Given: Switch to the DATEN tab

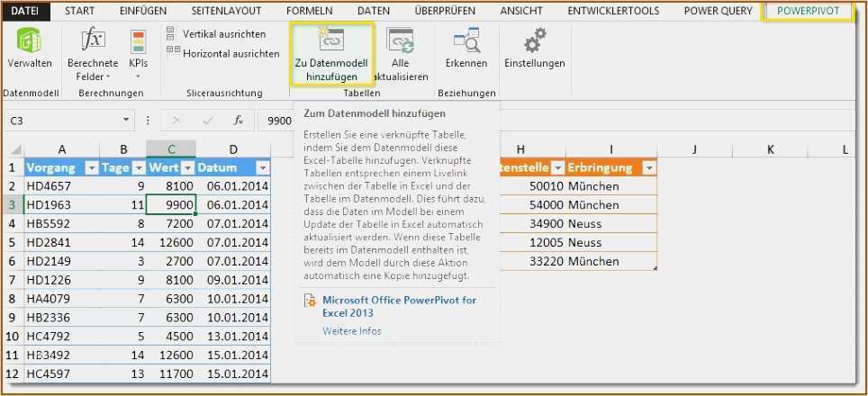Looking at the screenshot, I should pyautogui.click(x=373, y=11).
